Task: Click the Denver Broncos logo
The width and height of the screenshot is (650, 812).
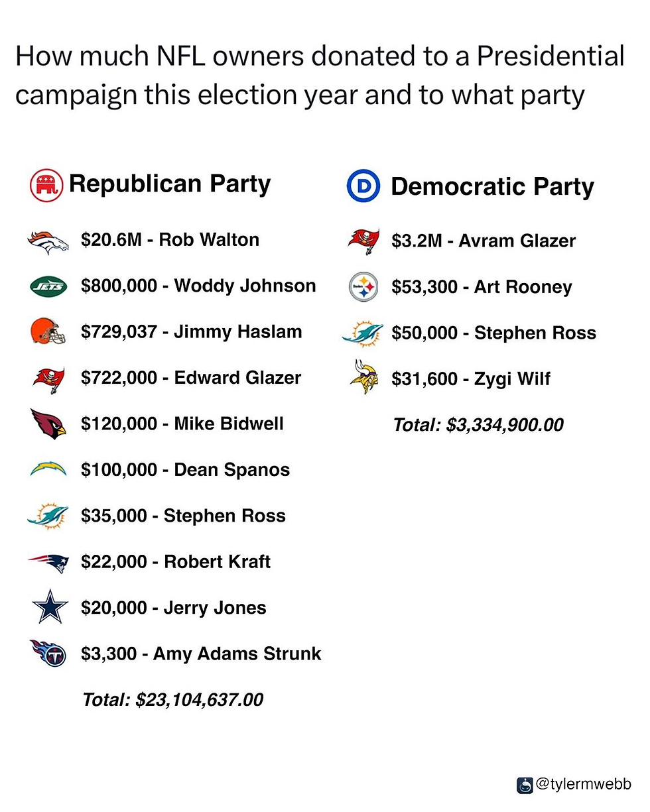Action: coord(48,241)
